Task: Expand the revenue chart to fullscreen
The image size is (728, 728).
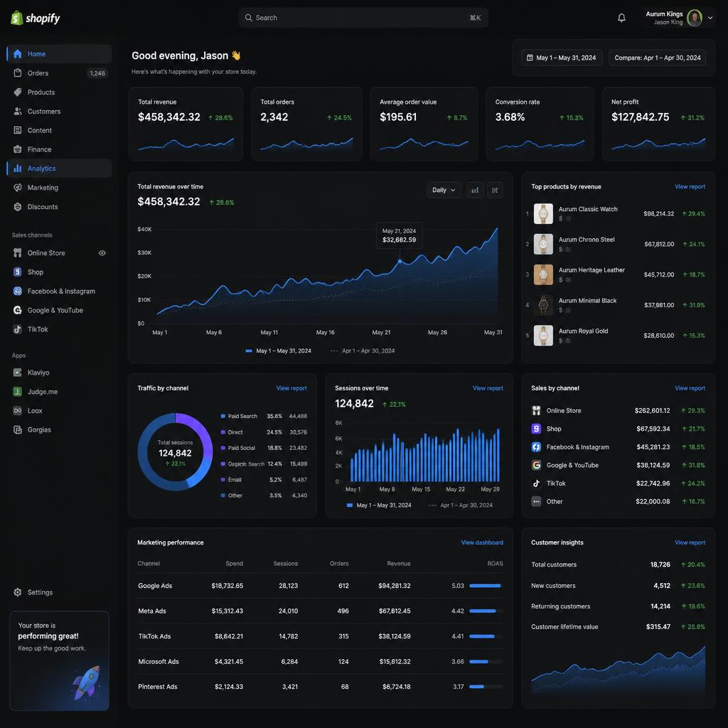Action: (x=495, y=190)
